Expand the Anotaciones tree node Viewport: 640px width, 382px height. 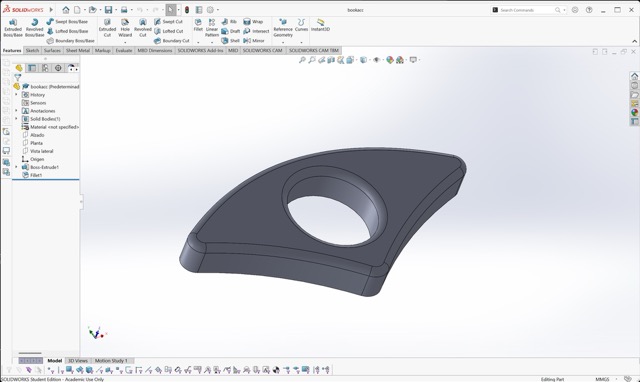tap(16, 111)
